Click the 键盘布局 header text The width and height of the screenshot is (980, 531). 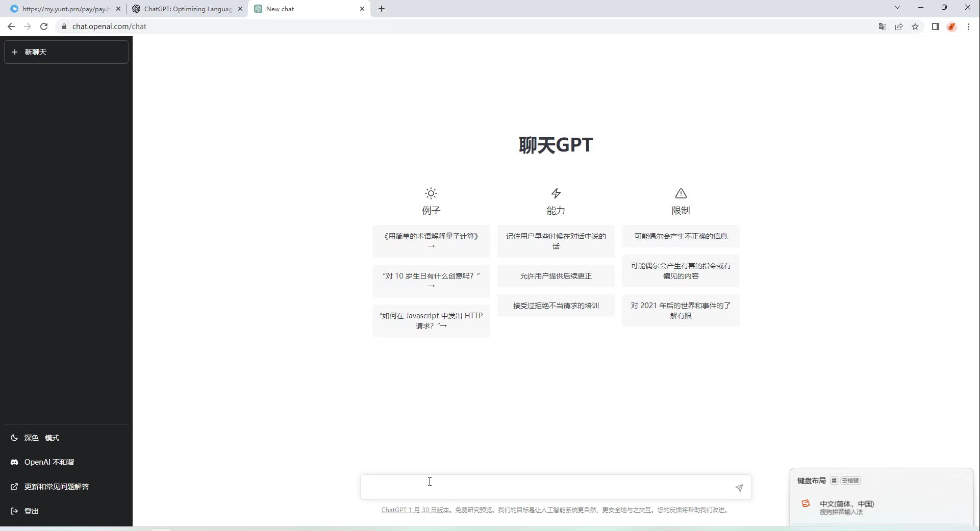pos(812,481)
